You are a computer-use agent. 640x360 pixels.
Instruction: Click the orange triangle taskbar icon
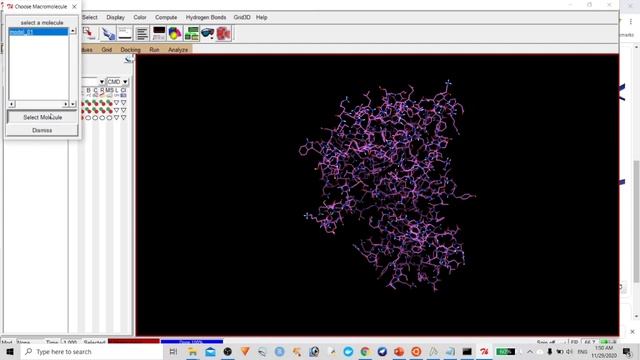coord(245,351)
